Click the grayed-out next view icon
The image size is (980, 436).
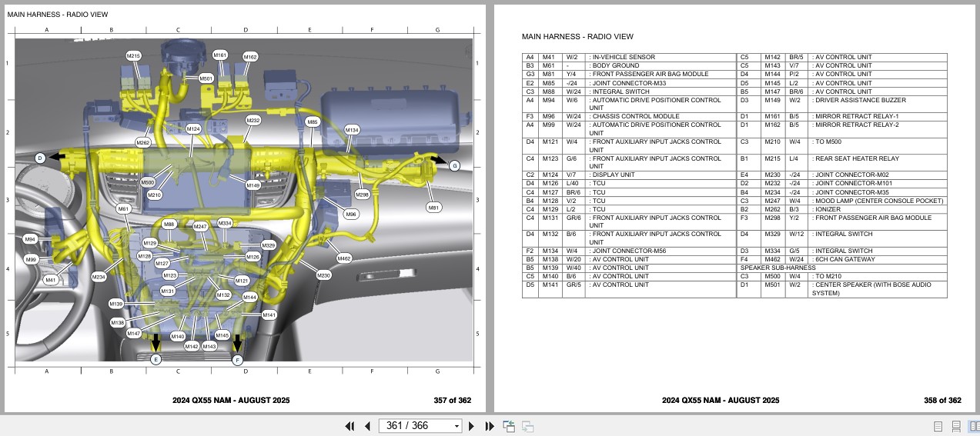528,426
